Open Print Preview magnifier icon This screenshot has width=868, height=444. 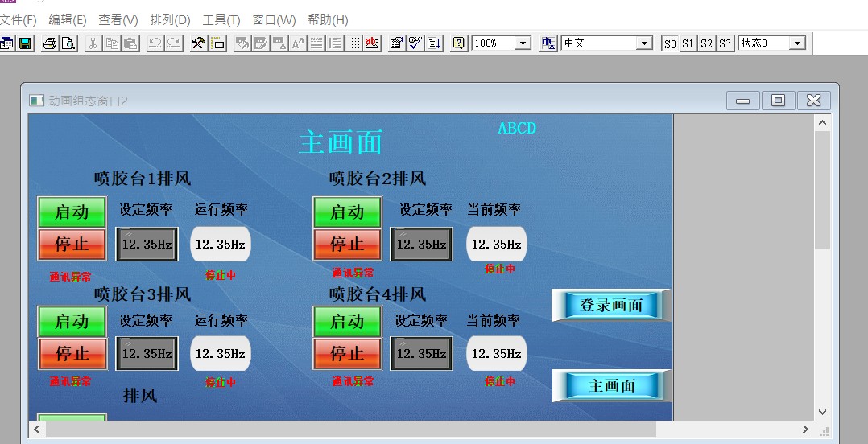pos(68,43)
